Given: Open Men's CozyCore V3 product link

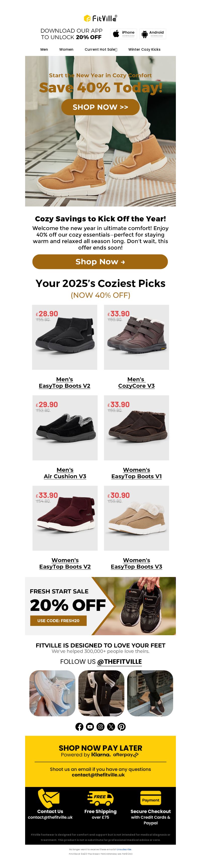Looking at the screenshot, I should [136, 382].
